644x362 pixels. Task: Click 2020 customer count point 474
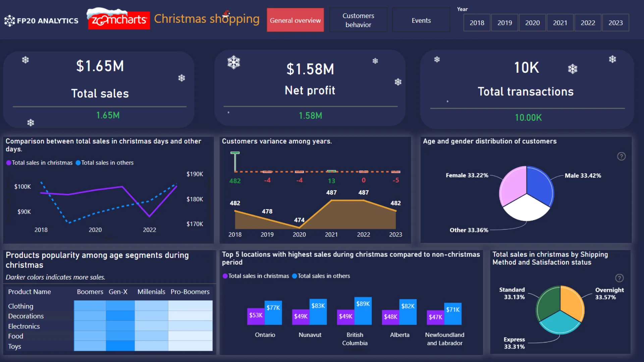click(x=299, y=228)
